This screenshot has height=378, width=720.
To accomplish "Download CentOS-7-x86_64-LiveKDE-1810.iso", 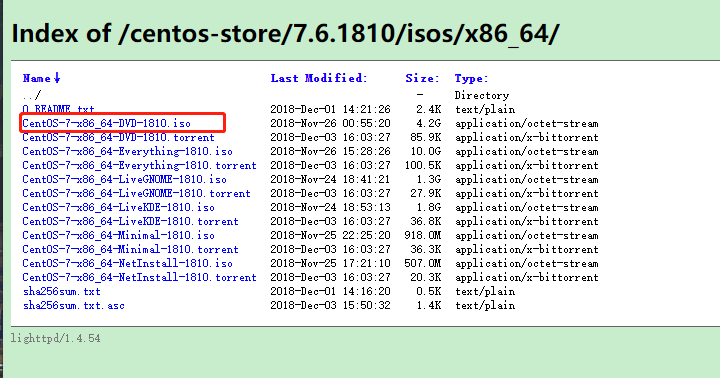I will 118,208.
